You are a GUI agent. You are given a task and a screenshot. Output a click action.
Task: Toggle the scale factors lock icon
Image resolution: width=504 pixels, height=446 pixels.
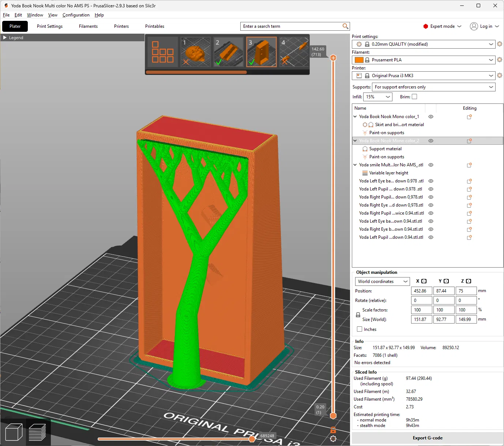coord(358,315)
